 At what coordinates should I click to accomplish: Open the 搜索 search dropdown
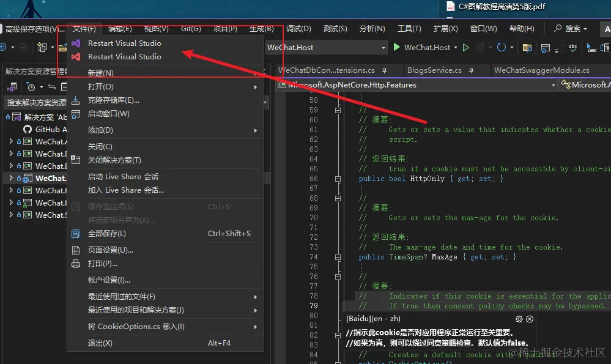(571, 29)
